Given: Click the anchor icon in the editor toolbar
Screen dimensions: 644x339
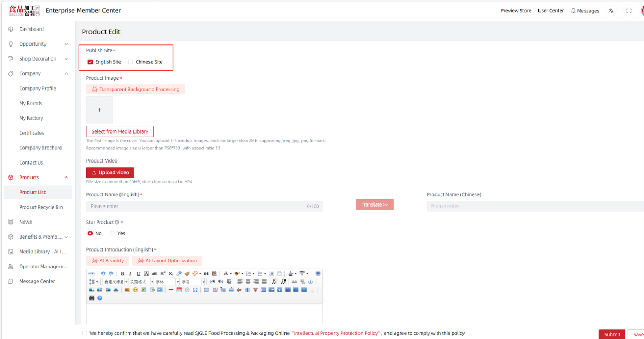Looking at the screenshot, I should [310, 282].
